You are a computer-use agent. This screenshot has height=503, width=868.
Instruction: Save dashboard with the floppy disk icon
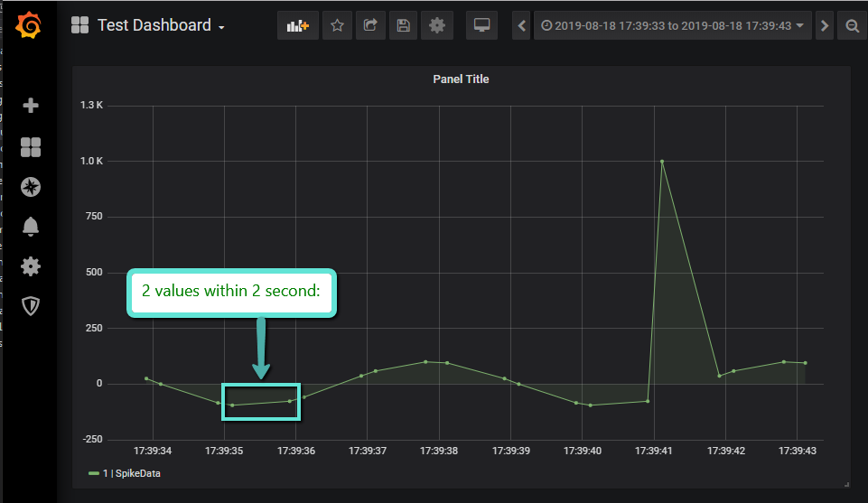point(403,26)
